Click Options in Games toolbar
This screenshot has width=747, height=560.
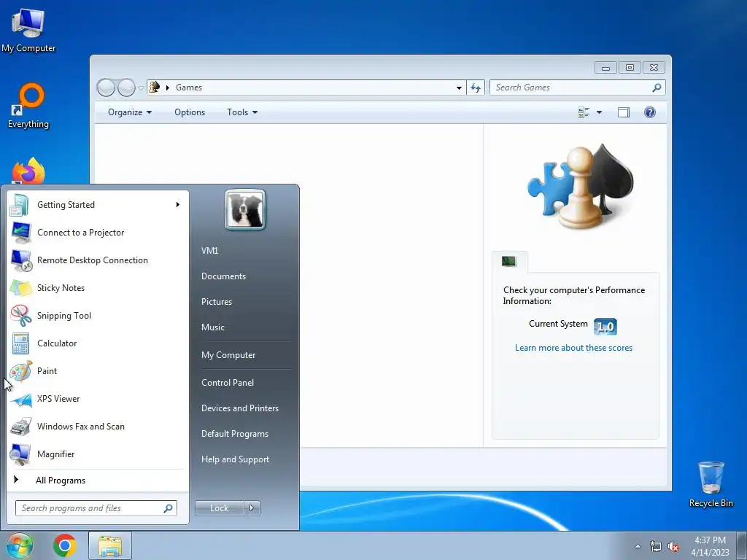click(x=190, y=112)
